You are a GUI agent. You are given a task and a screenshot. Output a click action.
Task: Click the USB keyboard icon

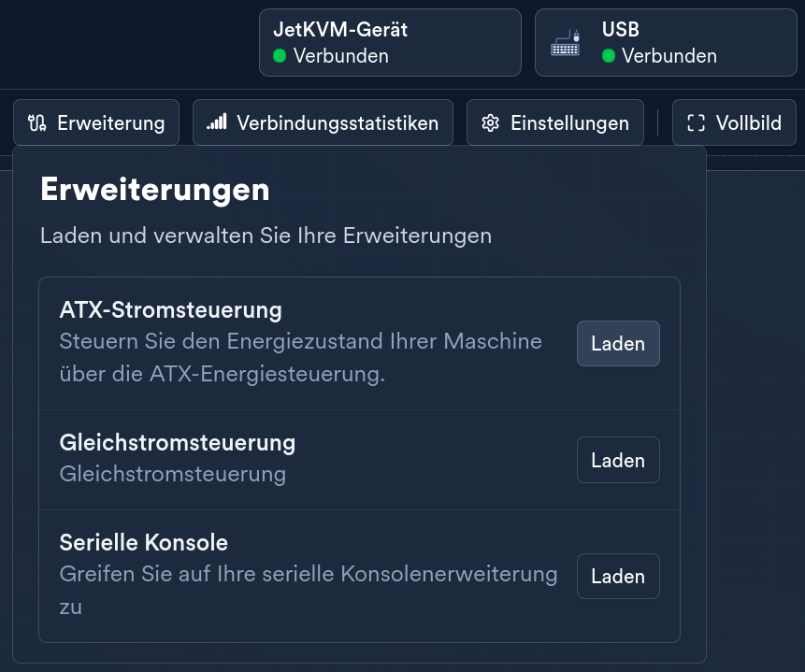[565, 42]
